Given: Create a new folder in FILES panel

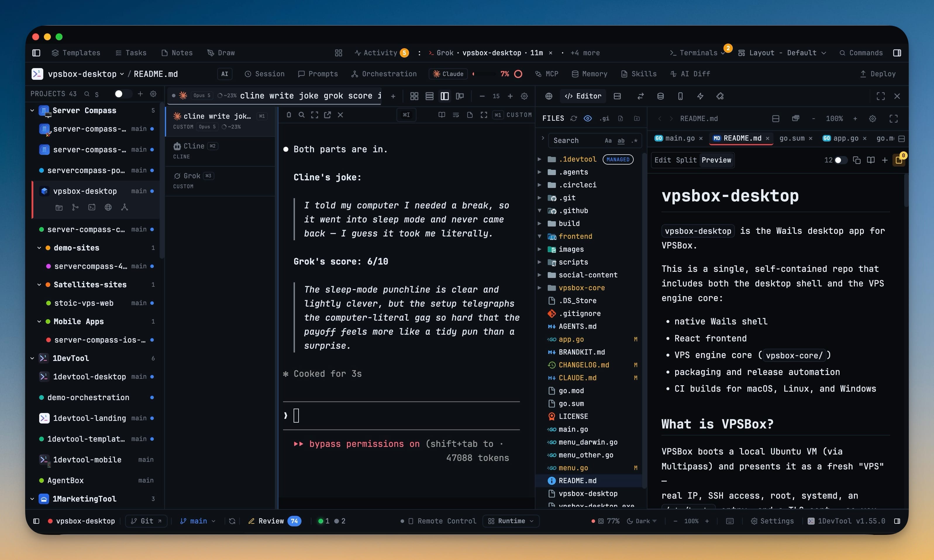Looking at the screenshot, I should click(637, 118).
